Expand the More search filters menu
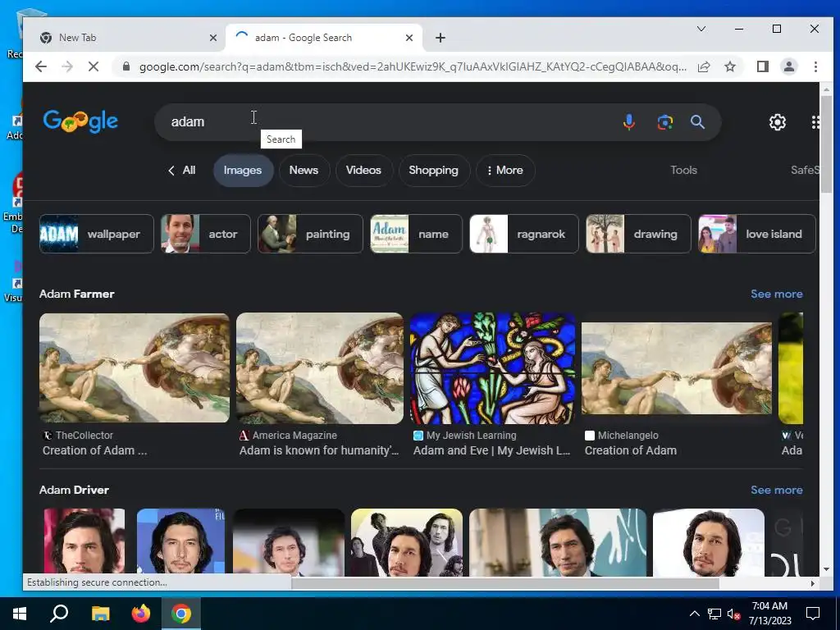 pyautogui.click(x=504, y=171)
